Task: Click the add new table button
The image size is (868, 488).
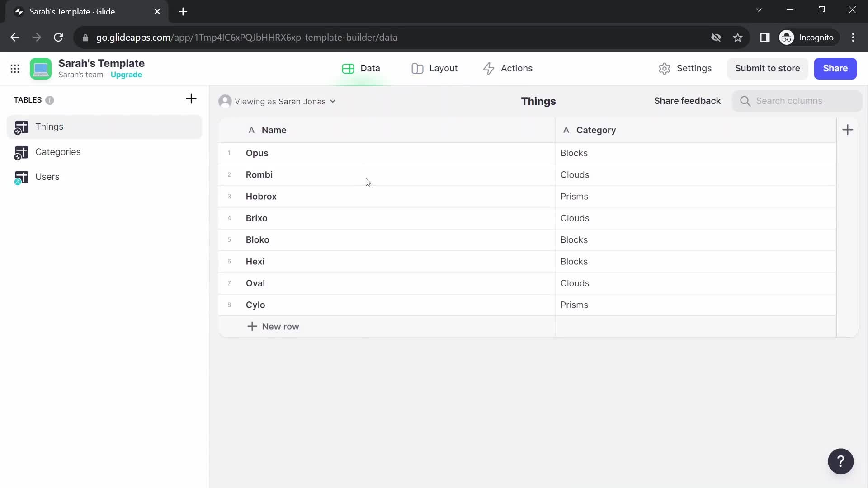Action: (191, 99)
